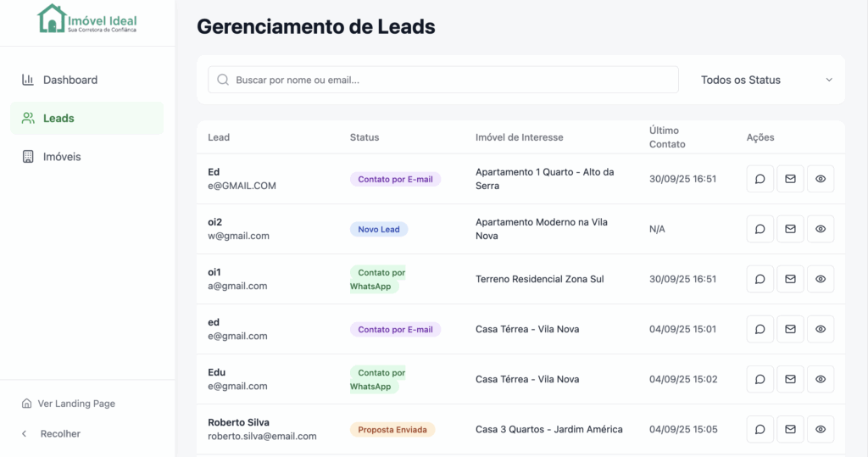Image resolution: width=868 pixels, height=457 pixels.
Task: Click the Proposta Enviada status badge
Action: point(392,429)
